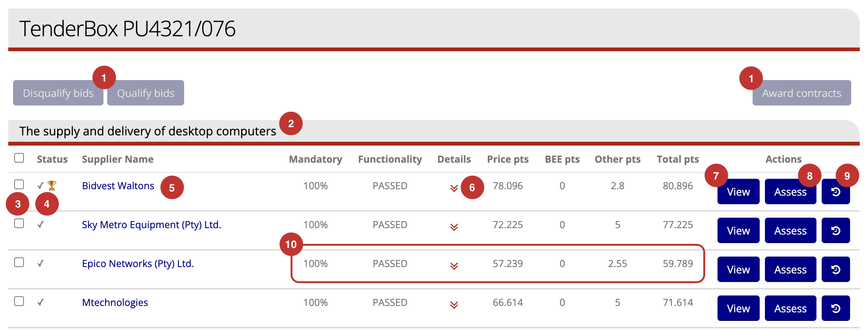Expand details chevron for Sky Metro Equipment
Screen dimensions: 868x331
point(454,227)
